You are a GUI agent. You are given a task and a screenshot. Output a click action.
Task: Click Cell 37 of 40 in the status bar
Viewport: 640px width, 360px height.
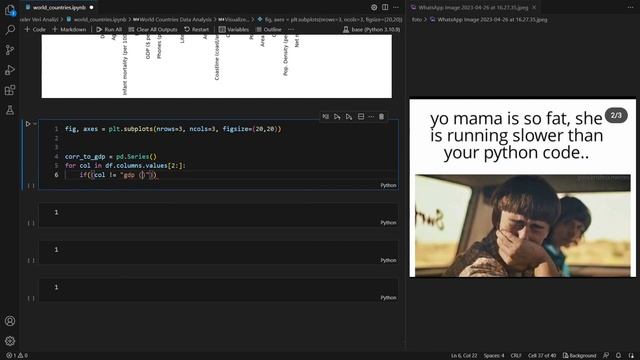point(542,356)
